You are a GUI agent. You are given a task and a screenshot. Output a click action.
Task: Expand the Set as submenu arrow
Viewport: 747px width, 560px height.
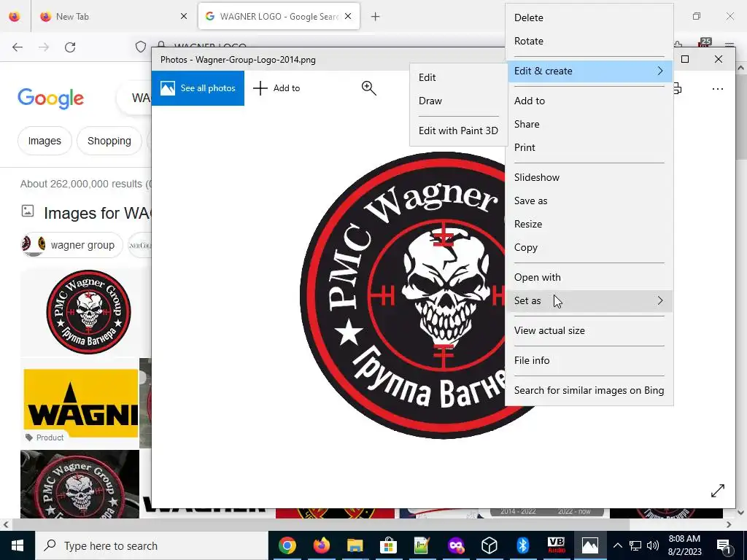(659, 300)
